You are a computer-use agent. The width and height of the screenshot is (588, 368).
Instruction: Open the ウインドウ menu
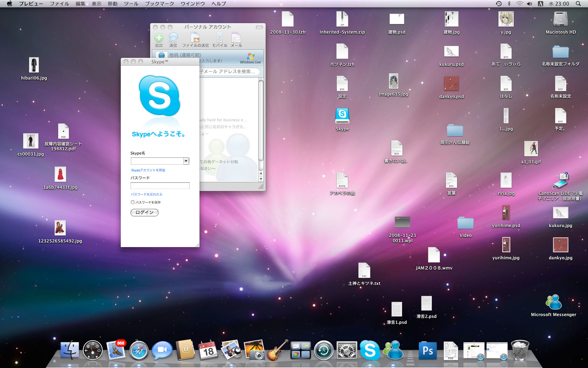(193, 4)
